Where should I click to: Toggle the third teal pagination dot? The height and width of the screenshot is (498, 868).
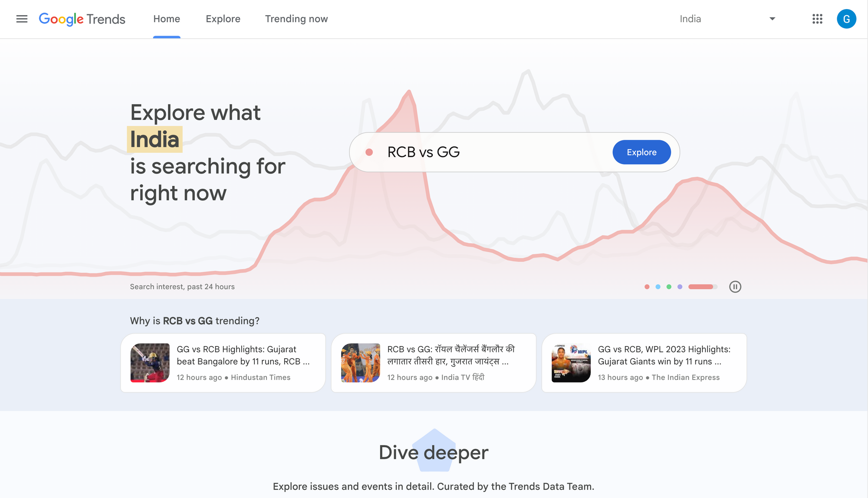click(668, 286)
